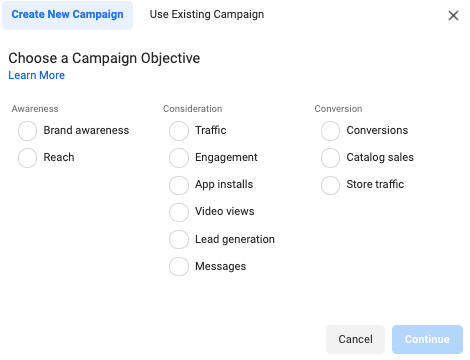Click the Consideration category heading
The width and height of the screenshot is (470, 360).
[x=193, y=109]
